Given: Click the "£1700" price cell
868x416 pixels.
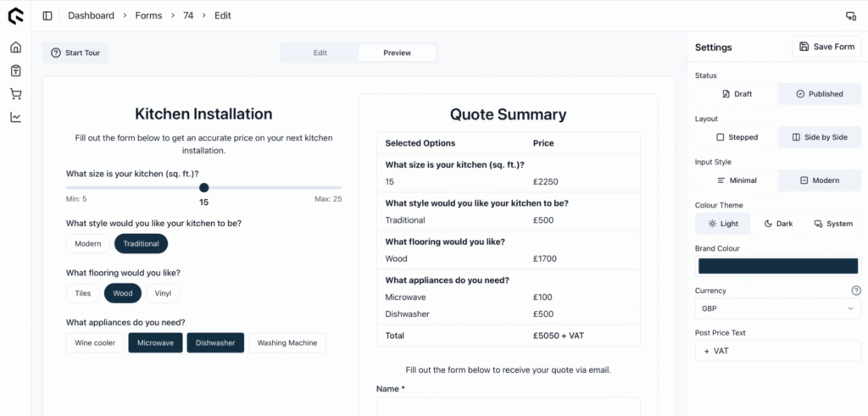Looking at the screenshot, I should tap(545, 258).
